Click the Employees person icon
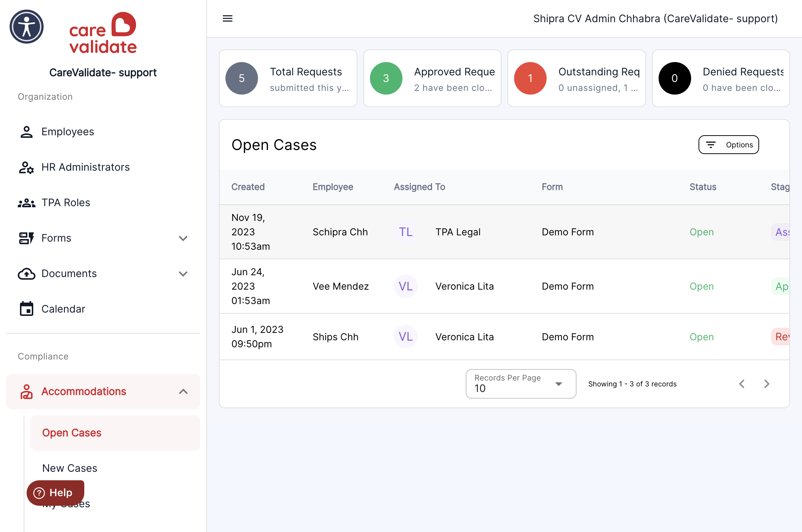 (x=27, y=132)
